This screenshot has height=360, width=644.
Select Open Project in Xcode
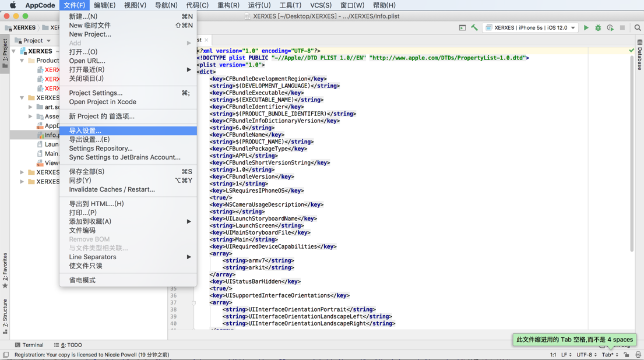pyautogui.click(x=128, y=102)
